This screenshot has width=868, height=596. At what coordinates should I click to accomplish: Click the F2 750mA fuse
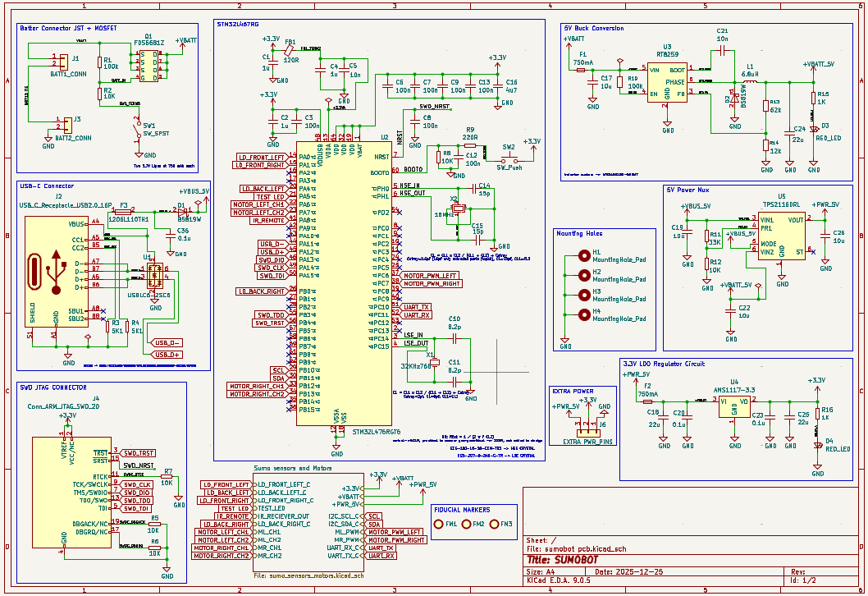(x=647, y=401)
